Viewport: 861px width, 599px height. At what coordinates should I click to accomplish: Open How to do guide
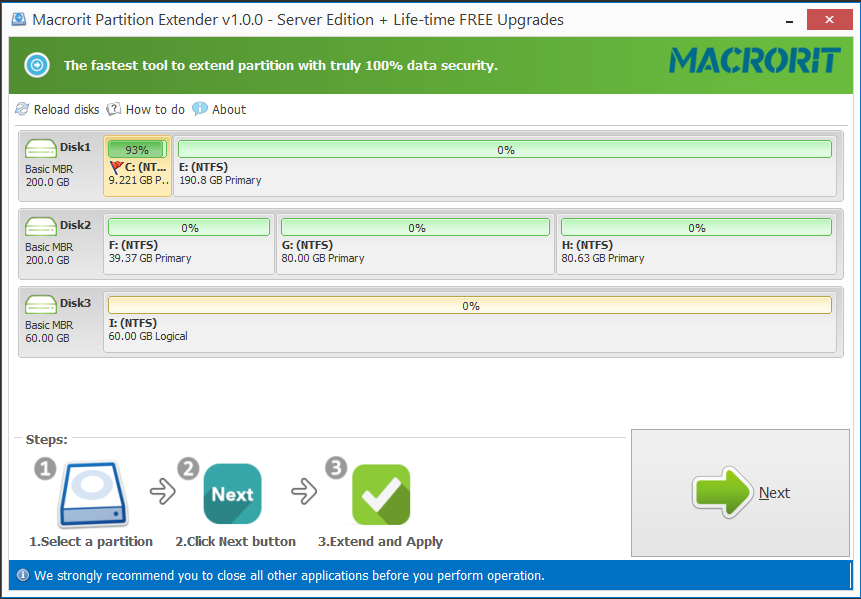pyautogui.click(x=155, y=109)
